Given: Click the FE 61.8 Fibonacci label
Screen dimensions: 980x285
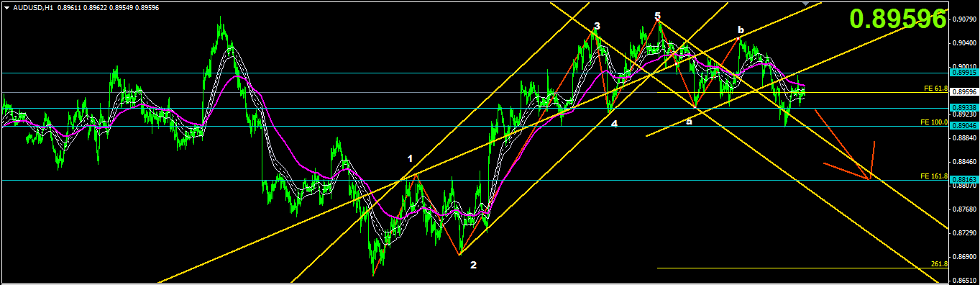Looking at the screenshot, I should coord(935,89).
